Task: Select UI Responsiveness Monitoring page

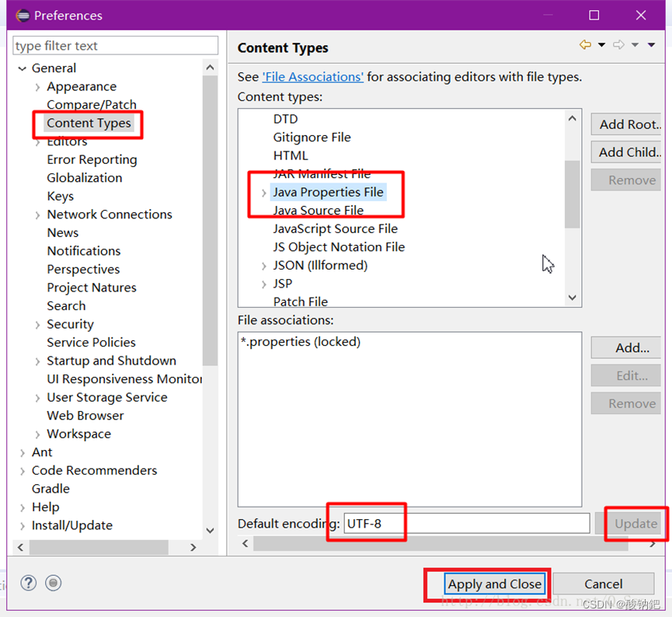Action: (124, 379)
